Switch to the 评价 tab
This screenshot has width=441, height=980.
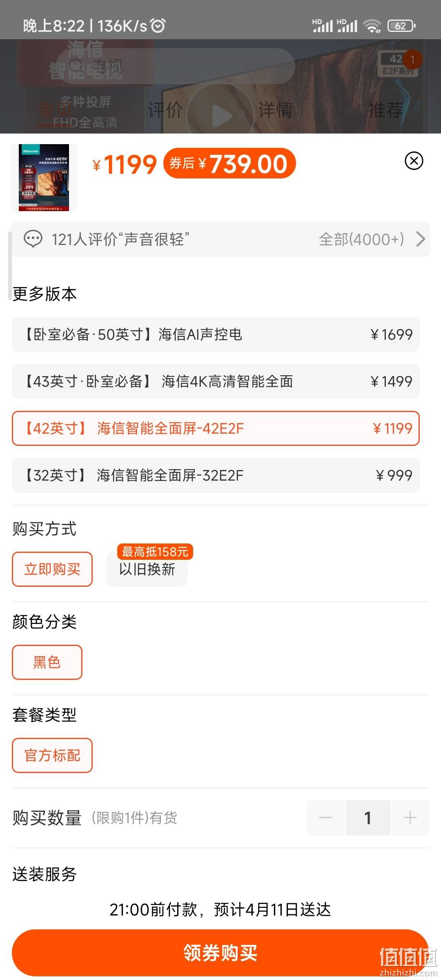165,110
